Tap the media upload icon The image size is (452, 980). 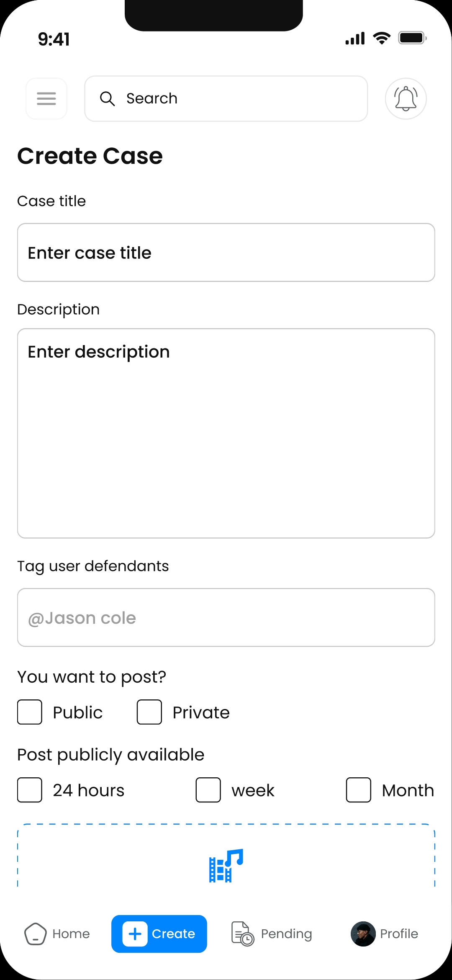click(226, 865)
